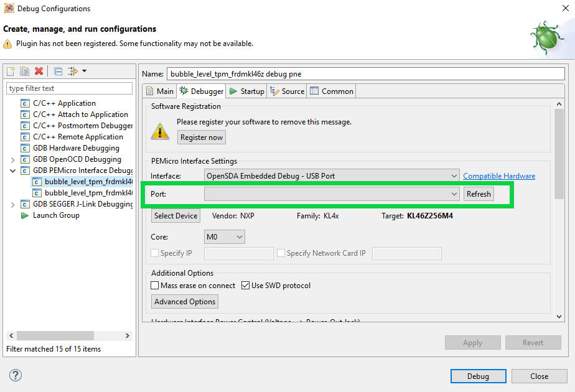Switch to the Startup tab

click(x=247, y=91)
